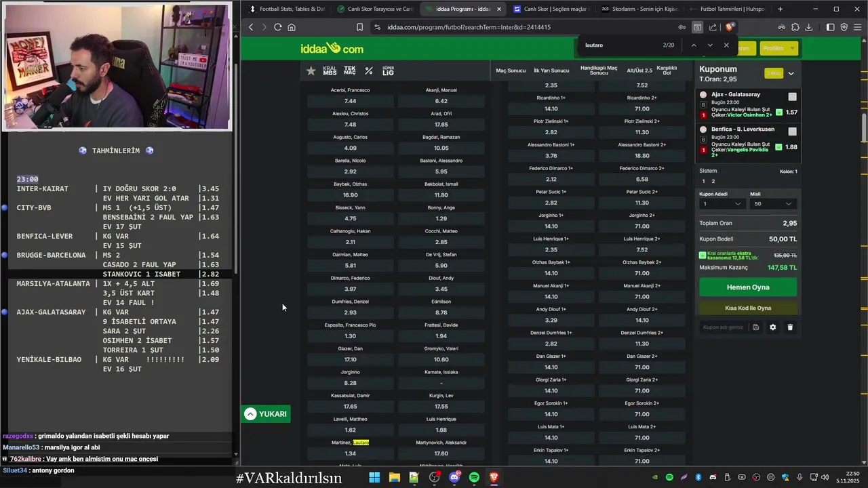Screen dimensions: 868x488
Task: Open the Misli amount dropdown
Action: [773, 204]
